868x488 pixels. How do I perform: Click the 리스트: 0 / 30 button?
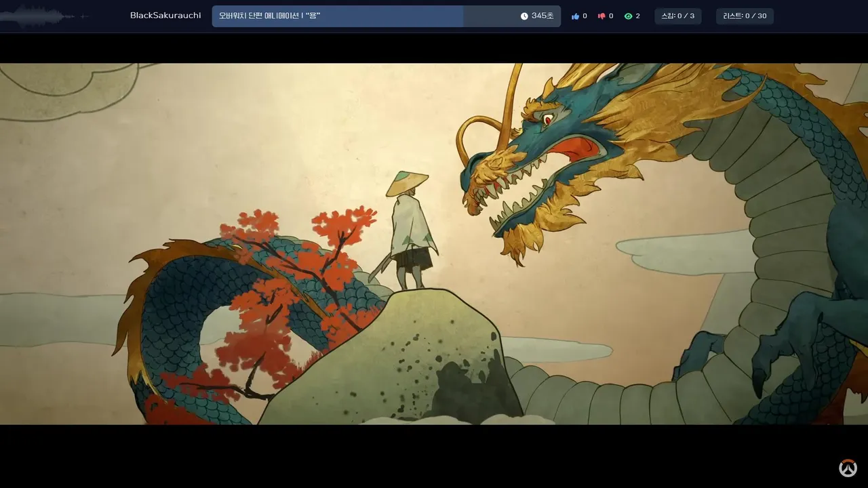coord(745,16)
